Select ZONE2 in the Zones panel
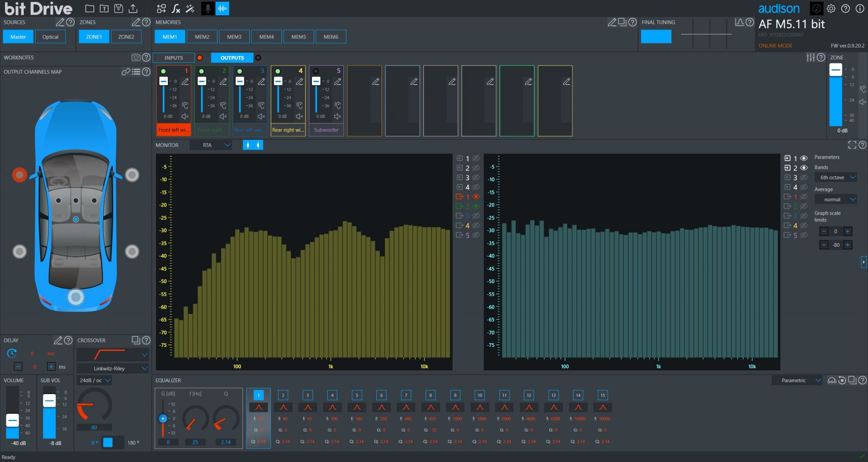 pos(126,36)
